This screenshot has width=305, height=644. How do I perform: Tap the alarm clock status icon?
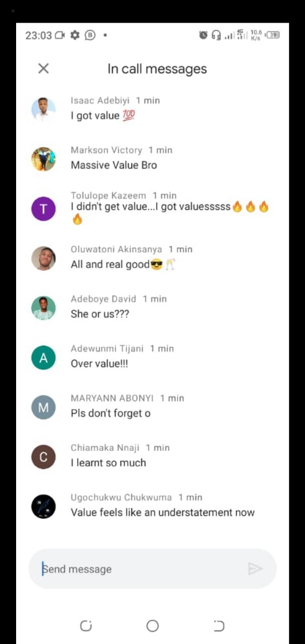pos(203,35)
